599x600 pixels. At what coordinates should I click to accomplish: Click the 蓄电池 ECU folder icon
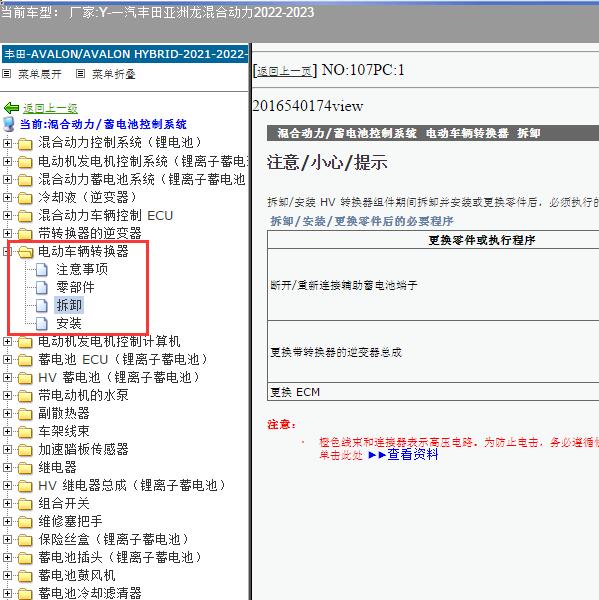click(x=25, y=360)
